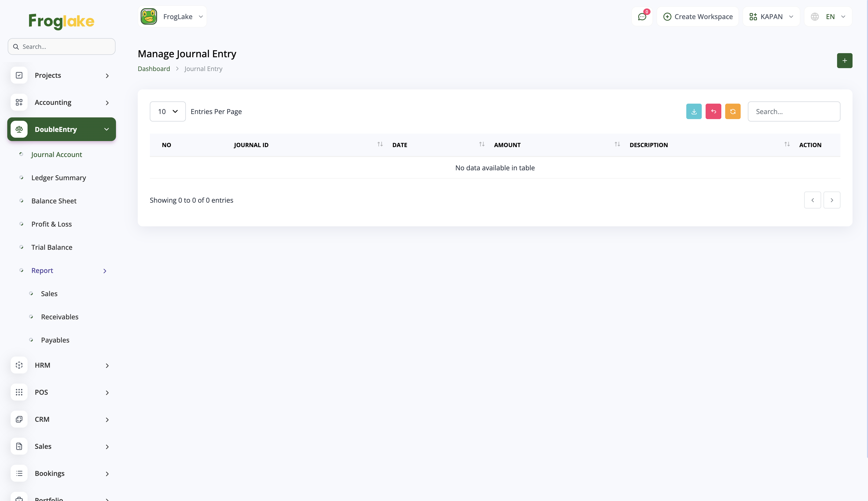Sort table by Date column
The image size is (868, 501).
tap(482, 144)
